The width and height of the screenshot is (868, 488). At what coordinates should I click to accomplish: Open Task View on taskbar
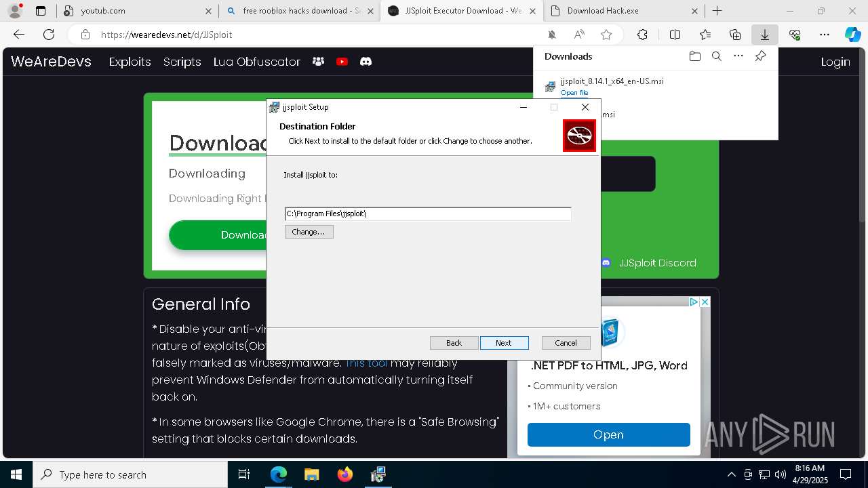click(244, 474)
